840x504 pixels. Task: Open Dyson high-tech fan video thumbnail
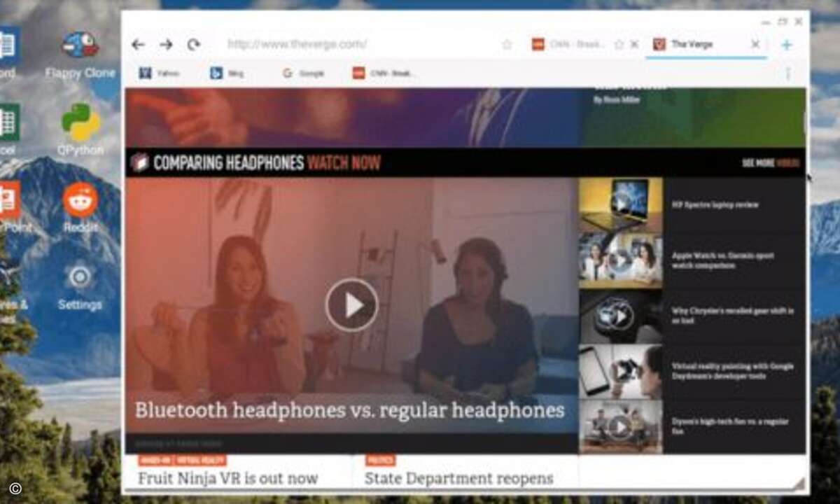coord(620,427)
